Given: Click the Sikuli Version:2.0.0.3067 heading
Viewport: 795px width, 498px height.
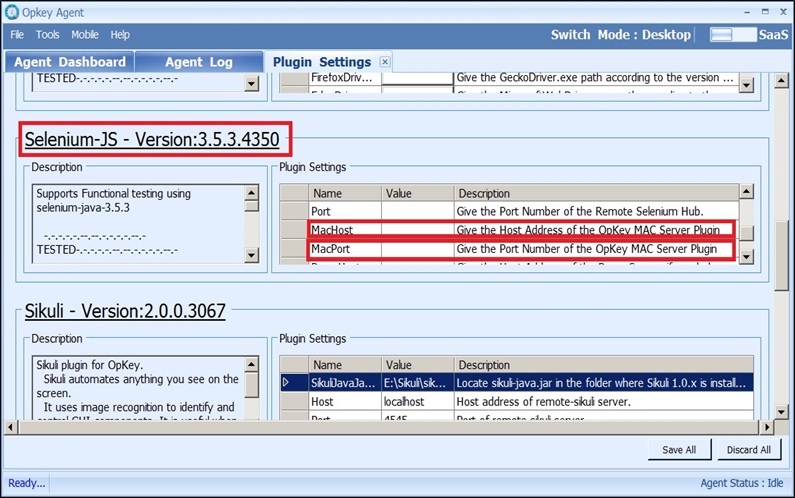Looking at the screenshot, I should (125, 310).
